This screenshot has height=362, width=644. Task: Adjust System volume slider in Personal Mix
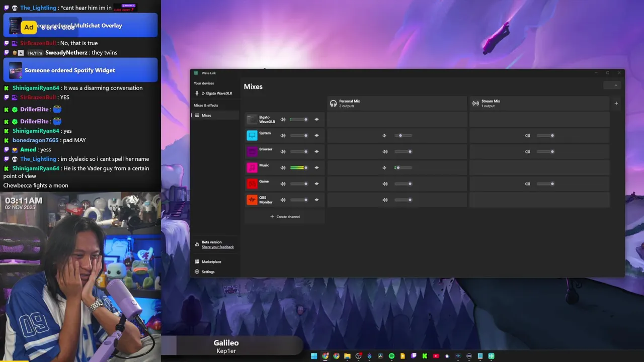coord(403,135)
